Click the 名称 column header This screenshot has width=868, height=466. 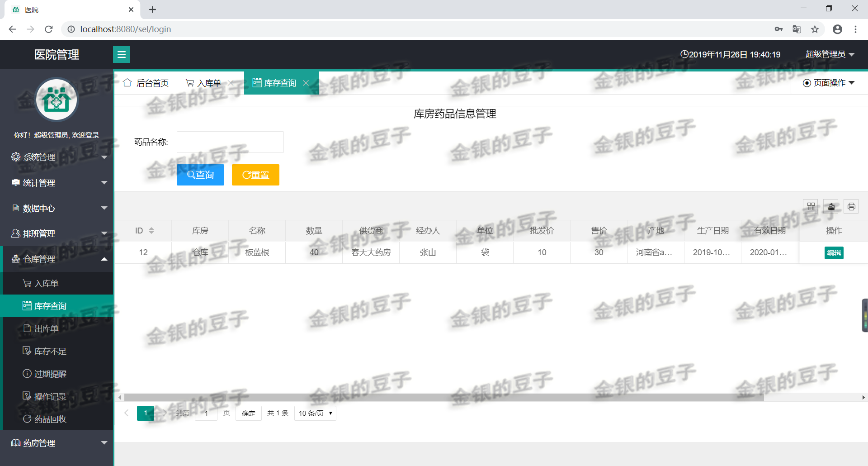257,231
